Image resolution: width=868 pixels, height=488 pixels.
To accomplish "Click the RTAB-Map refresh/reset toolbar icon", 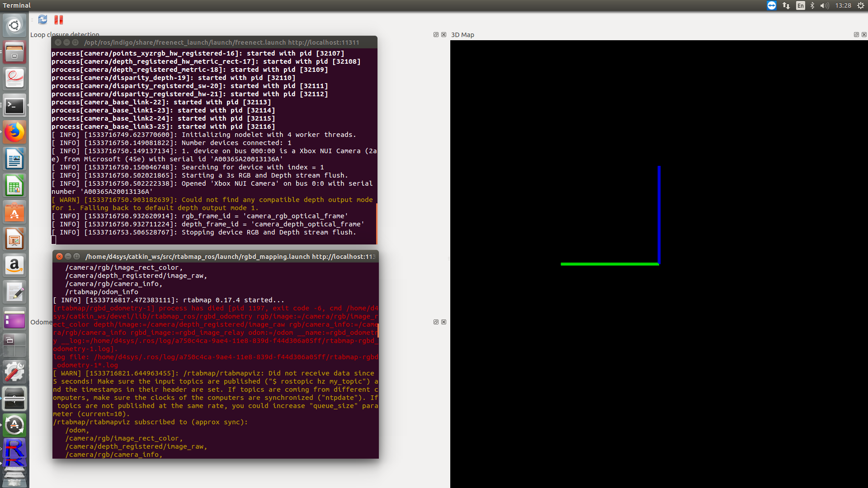I will click(x=43, y=19).
